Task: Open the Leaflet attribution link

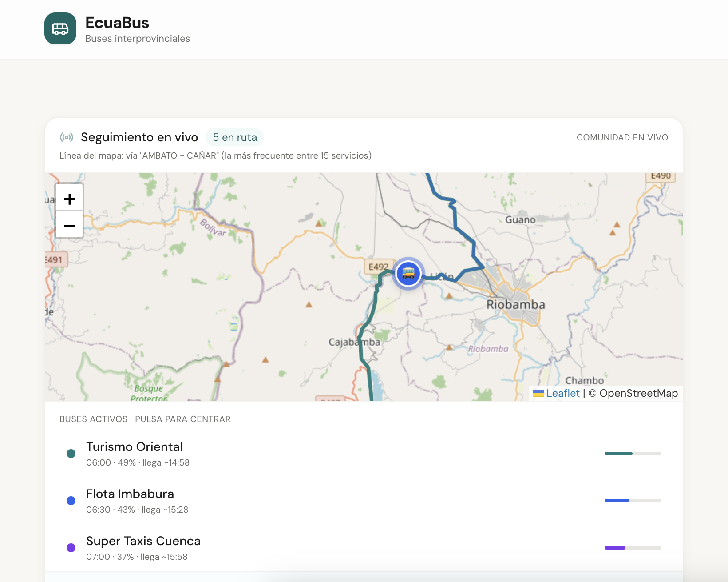Action: click(x=562, y=393)
